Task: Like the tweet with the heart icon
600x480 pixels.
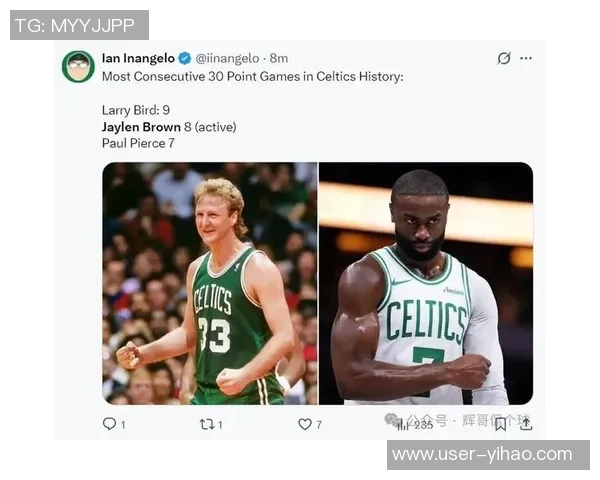Action: [x=305, y=424]
